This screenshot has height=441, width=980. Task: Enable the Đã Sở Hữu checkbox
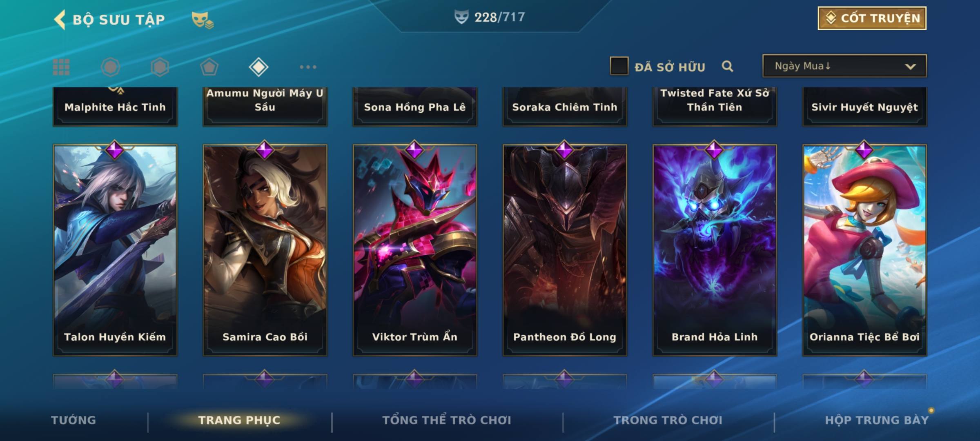619,66
